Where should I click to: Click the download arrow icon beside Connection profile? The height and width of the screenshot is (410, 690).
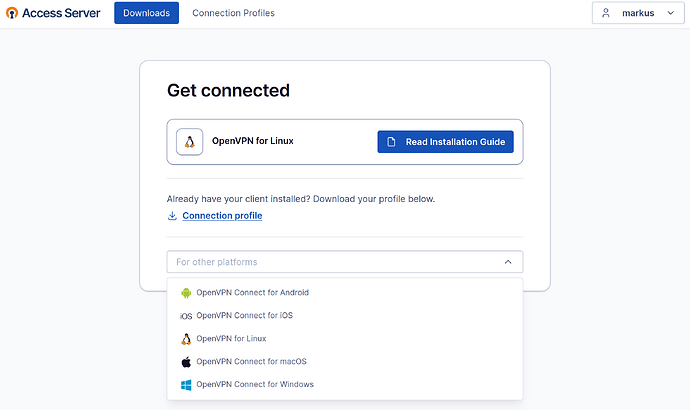coord(172,216)
